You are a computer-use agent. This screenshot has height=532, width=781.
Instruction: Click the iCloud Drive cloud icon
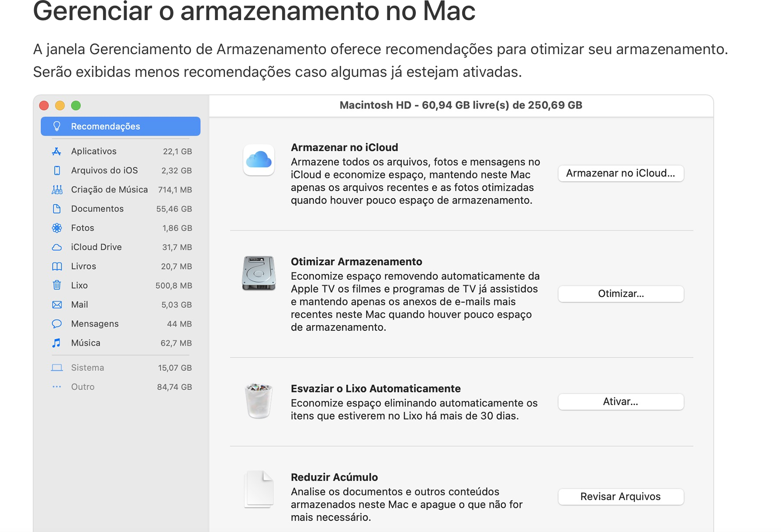pos(57,247)
